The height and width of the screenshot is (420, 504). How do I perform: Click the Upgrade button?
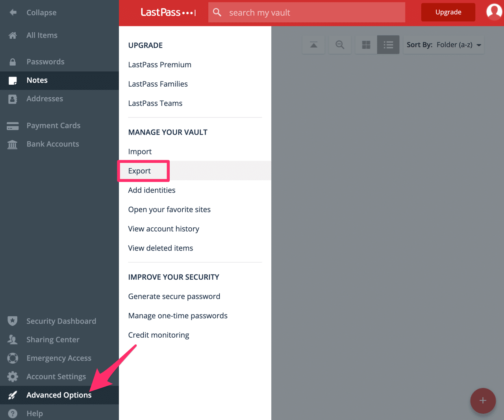[448, 12]
